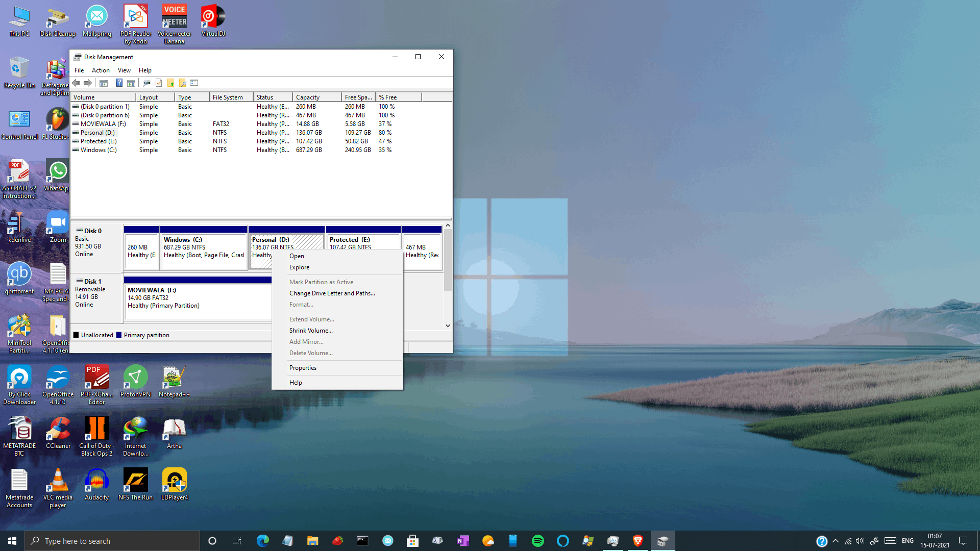The height and width of the screenshot is (551, 980).
Task: Choose Open in the context menu
Action: 337,256
